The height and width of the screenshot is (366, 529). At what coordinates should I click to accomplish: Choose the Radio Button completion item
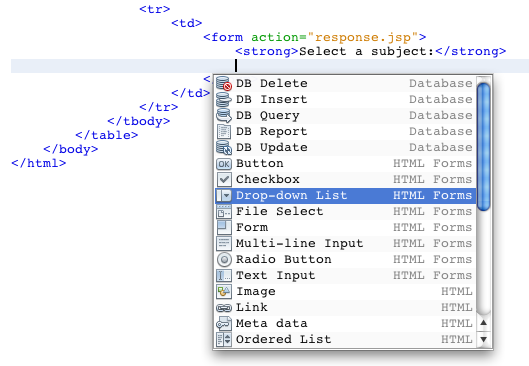(345, 259)
